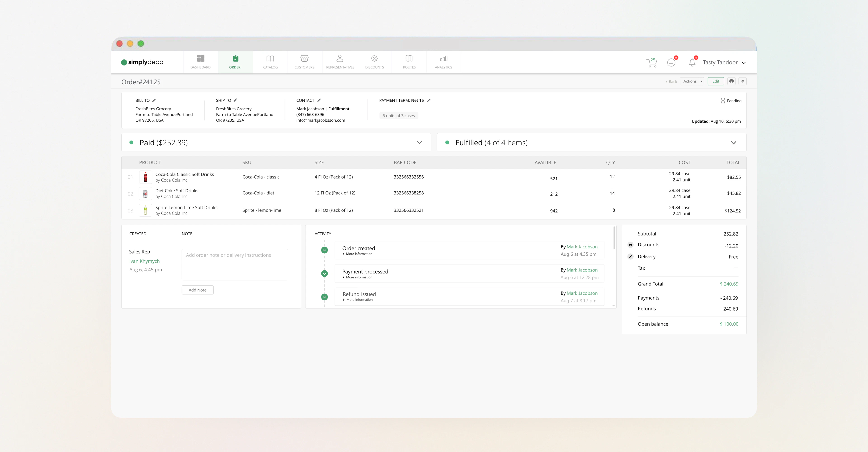This screenshot has height=452, width=868.
Task: Collapse the Fulfilled (4 of 4 items) section
Action: click(x=734, y=142)
